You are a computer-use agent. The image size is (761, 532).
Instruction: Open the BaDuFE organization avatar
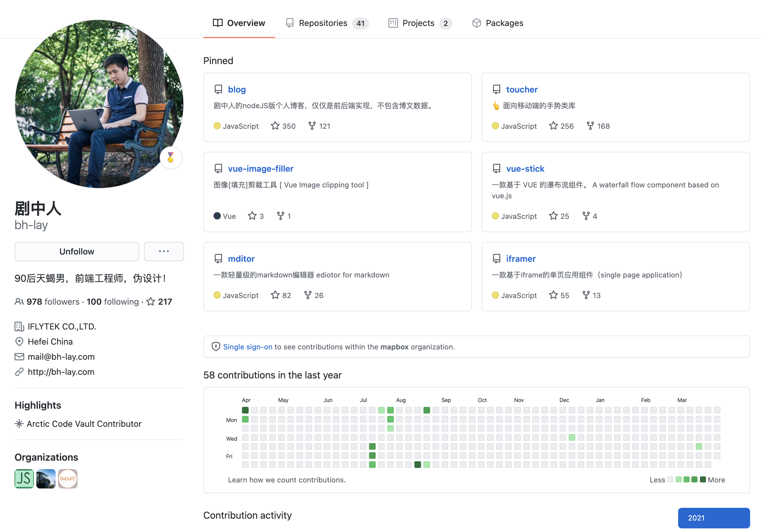click(x=68, y=479)
